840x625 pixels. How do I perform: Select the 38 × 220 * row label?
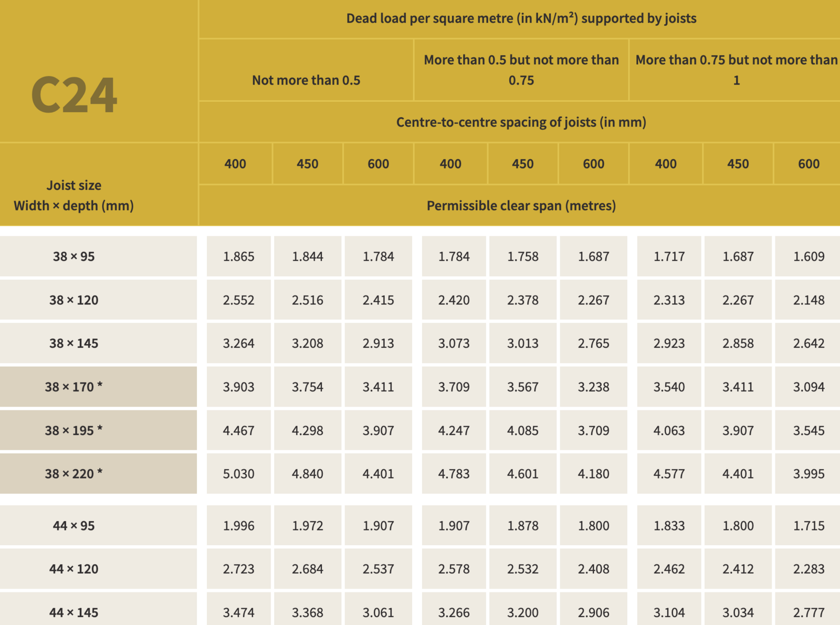[74, 474]
